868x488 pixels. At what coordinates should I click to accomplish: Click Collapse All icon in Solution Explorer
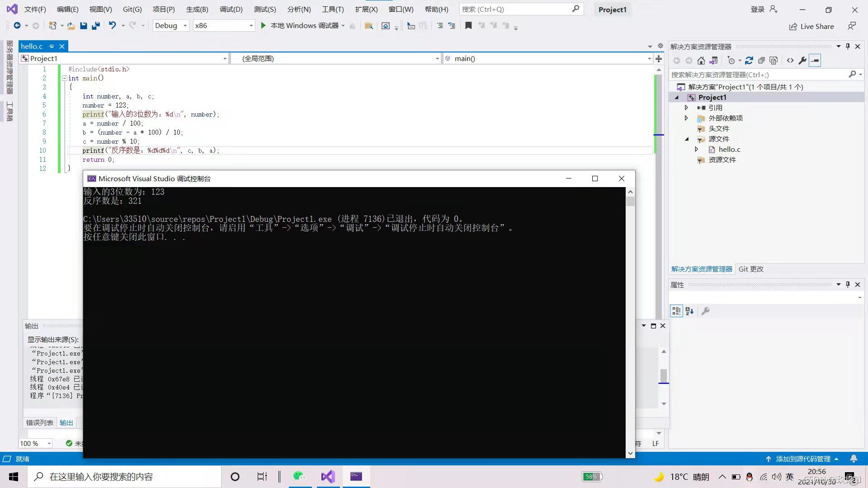click(761, 61)
